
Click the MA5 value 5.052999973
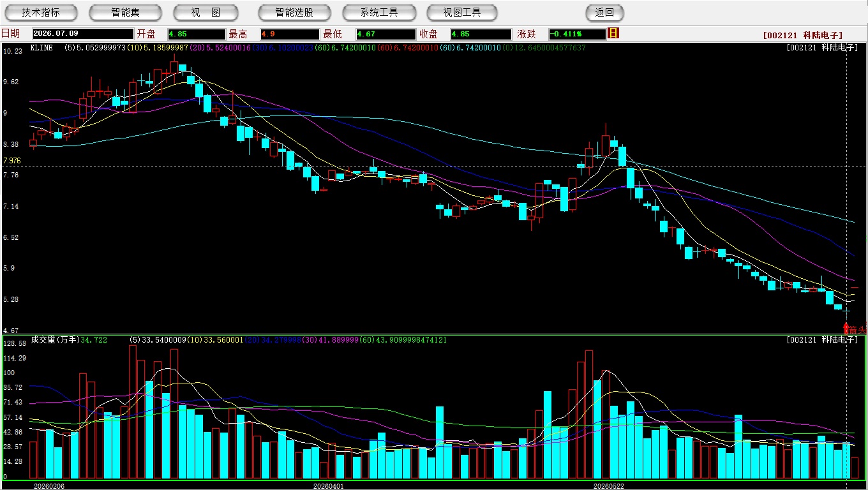pos(101,48)
